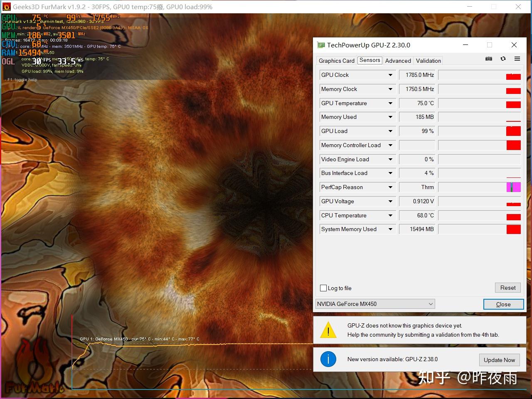Viewport: 532px width, 399px height.
Task: Open the CPU Temperature sensor dropdown
Action: [390, 215]
